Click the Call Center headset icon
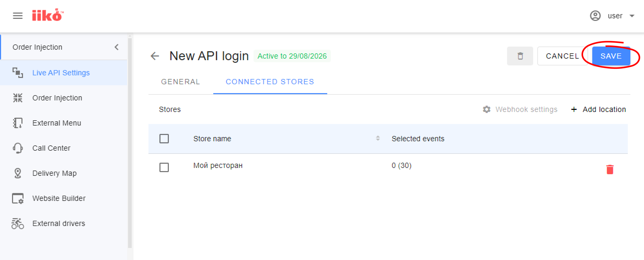This screenshot has width=644, height=260. (x=18, y=148)
